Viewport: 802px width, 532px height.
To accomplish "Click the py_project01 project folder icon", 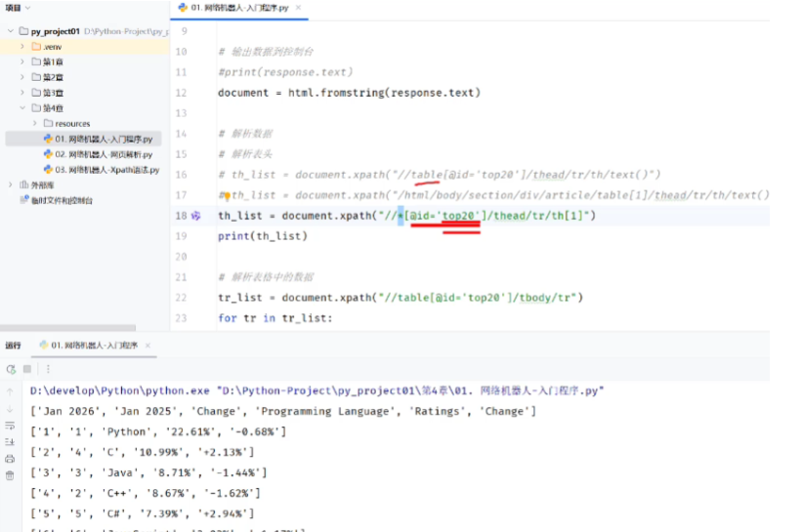I will [x=23, y=31].
